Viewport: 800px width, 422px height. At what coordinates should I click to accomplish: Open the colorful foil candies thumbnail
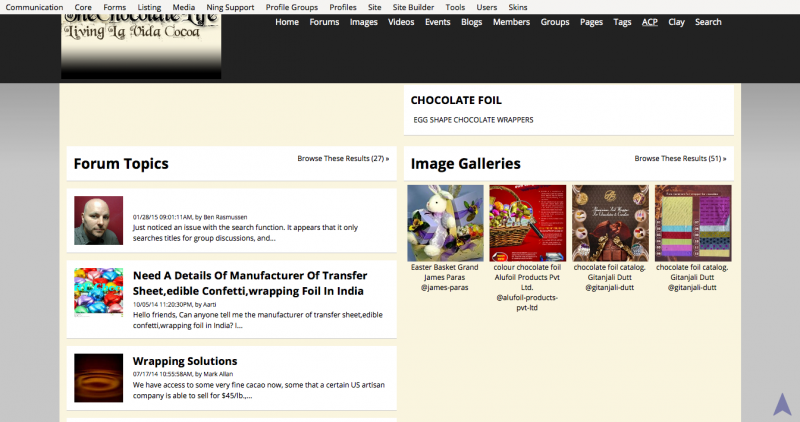pyautogui.click(x=98, y=291)
